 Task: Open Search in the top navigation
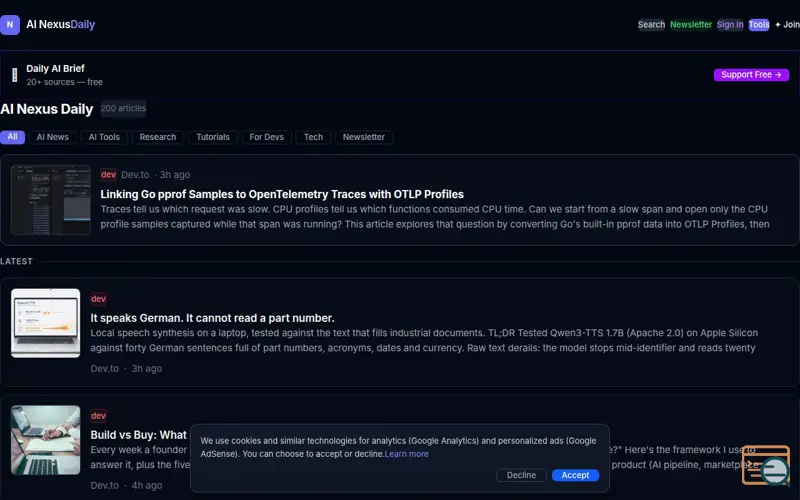651,24
